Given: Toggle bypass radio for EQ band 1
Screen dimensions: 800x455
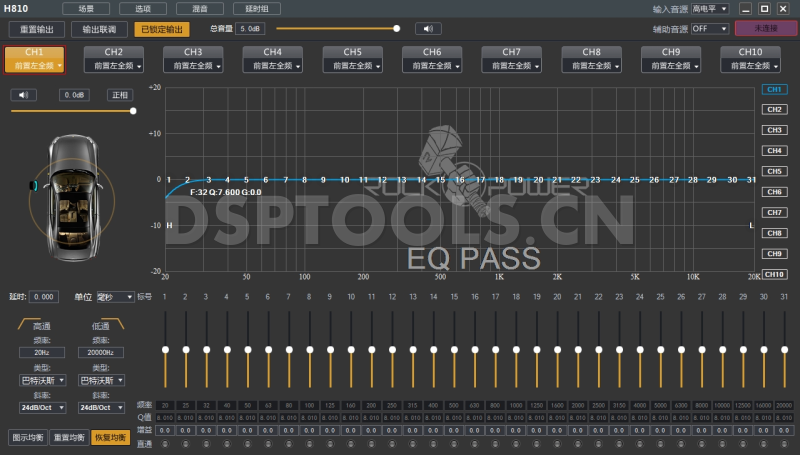Looking at the screenshot, I should 164,443.
